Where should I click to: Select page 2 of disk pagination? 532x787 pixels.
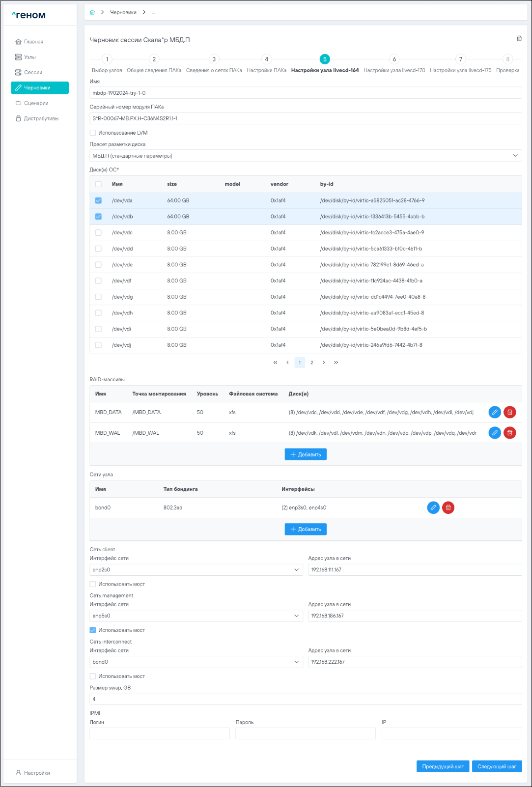[x=311, y=363]
